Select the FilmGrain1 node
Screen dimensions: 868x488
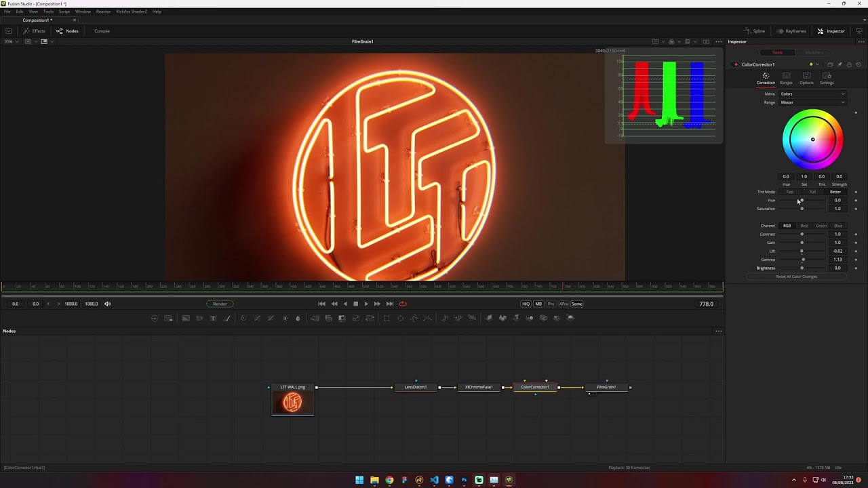[x=606, y=387]
